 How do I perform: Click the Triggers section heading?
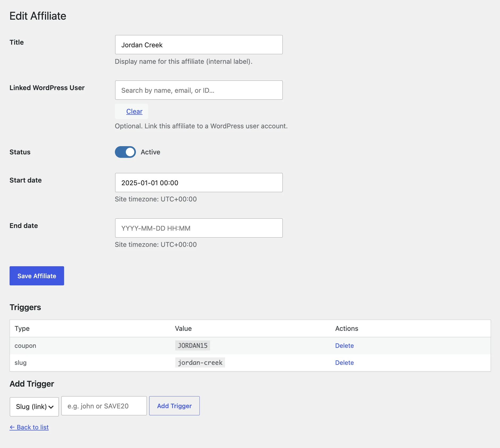click(25, 307)
